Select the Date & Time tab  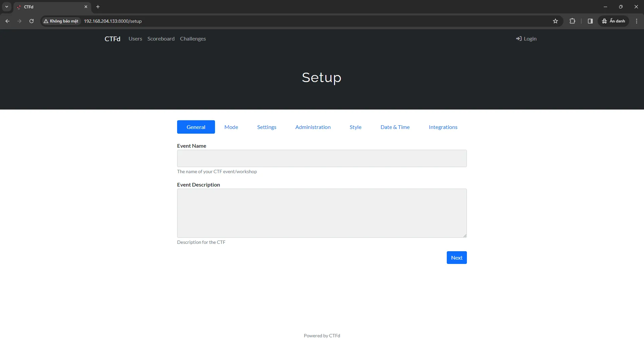point(395,127)
